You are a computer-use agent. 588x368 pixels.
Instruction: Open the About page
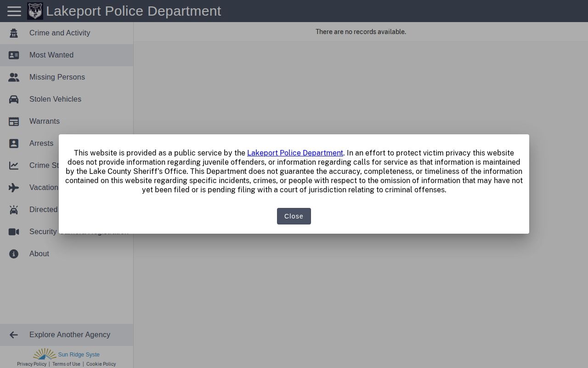(x=67, y=254)
